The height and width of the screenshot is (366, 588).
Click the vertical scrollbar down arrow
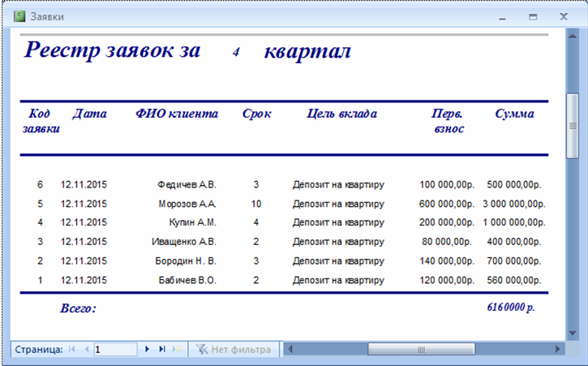click(x=573, y=333)
